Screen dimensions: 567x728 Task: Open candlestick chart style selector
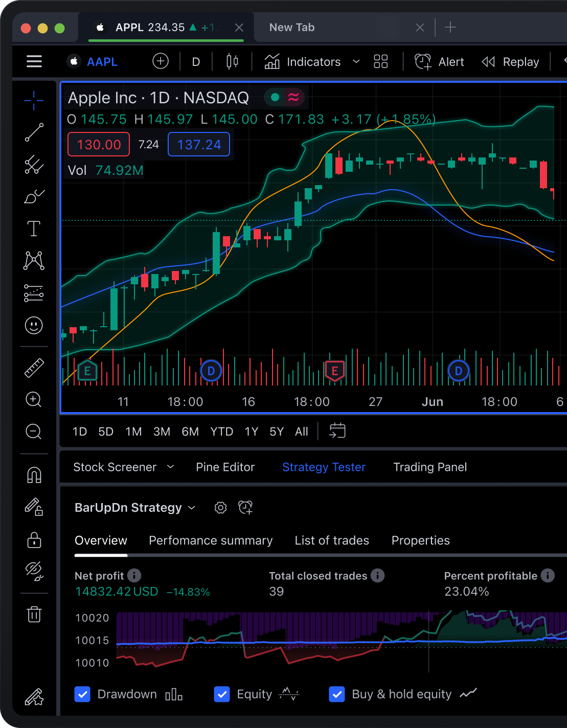click(x=232, y=62)
